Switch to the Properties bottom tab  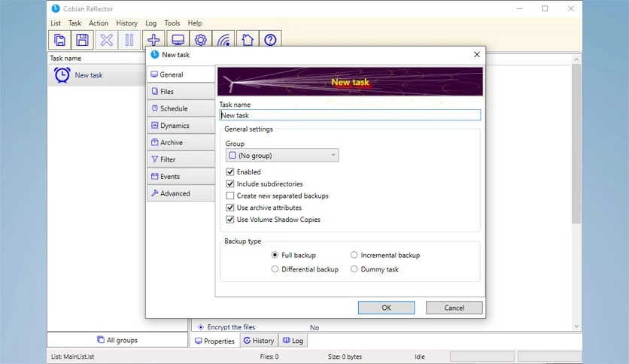click(x=215, y=341)
